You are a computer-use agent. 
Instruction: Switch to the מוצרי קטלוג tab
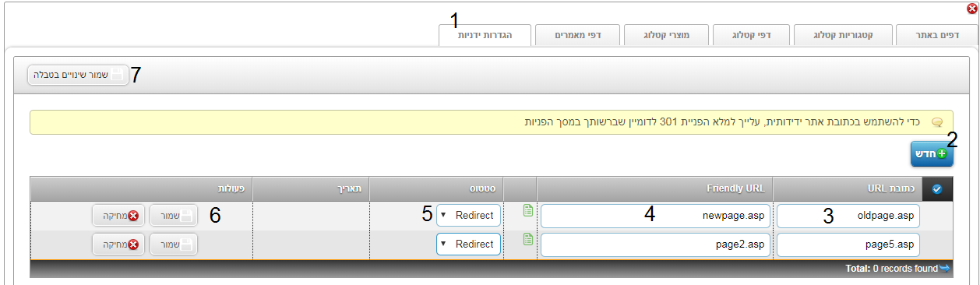[665, 35]
